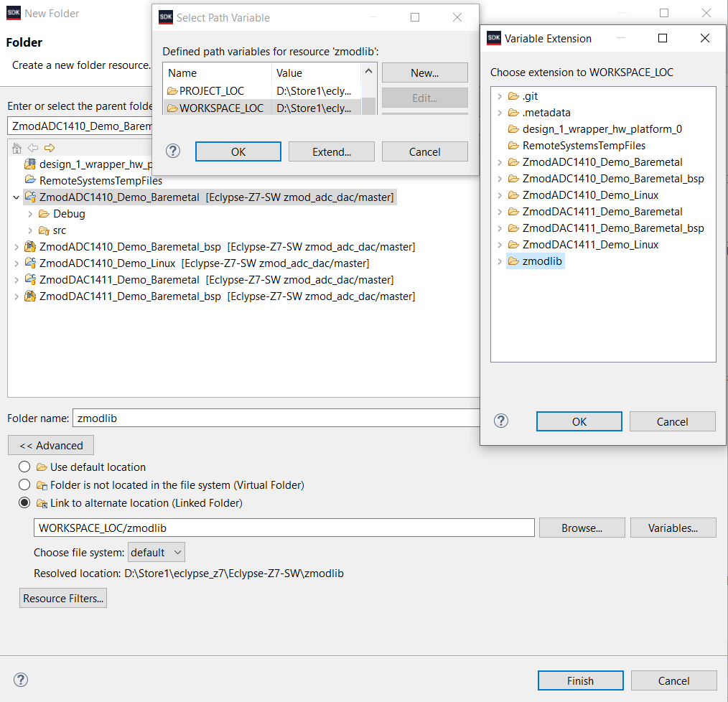The width and height of the screenshot is (728, 702).
Task: Cancel the New Folder dialog
Action: pyautogui.click(x=673, y=680)
